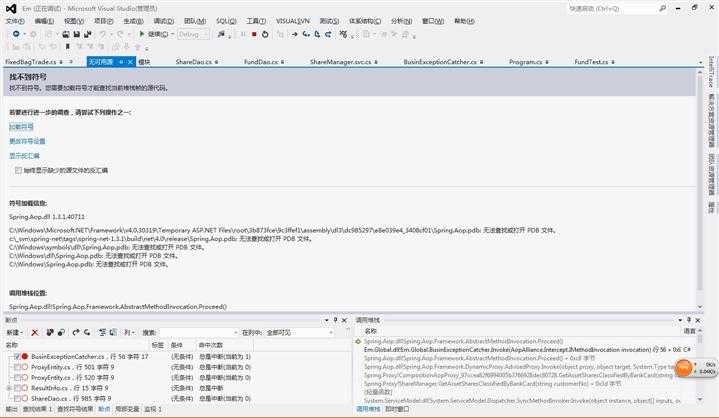Image resolution: width=719 pixels, height=418 pixels.
Task: Click Show Next Statement arrow icon
Action: 294,34
